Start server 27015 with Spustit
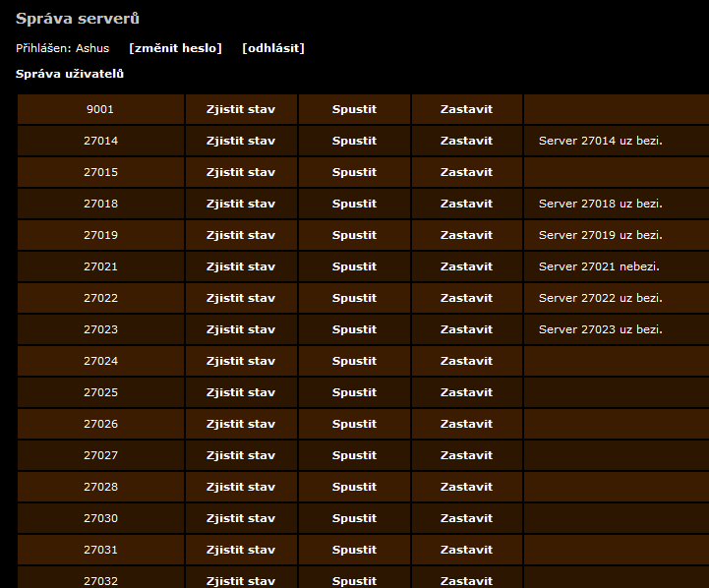This screenshot has height=588, width=709. pyautogui.click(x=354, y=172)
